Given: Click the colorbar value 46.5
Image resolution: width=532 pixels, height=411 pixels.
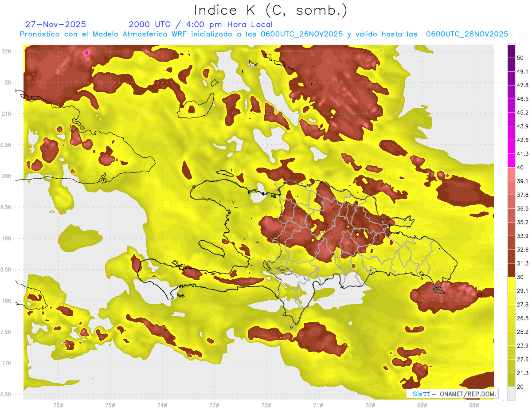Looking at the screenshot, I should tap(523, 99).
